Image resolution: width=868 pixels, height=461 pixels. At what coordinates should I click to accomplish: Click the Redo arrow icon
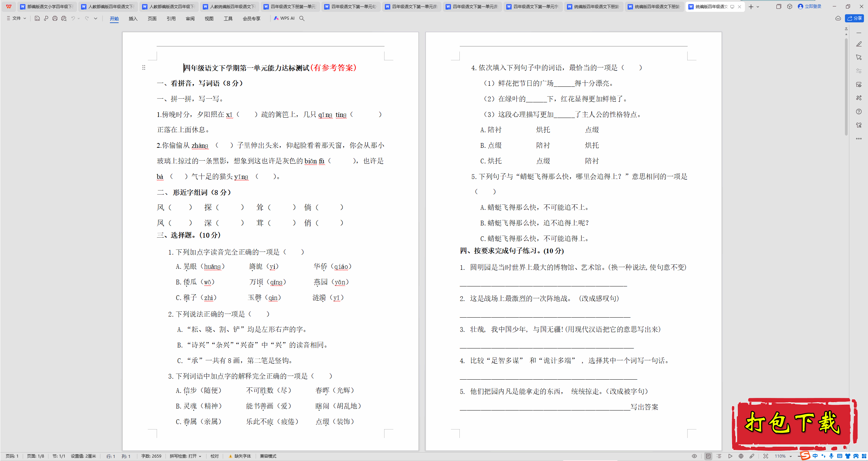(x=87, y=18)
